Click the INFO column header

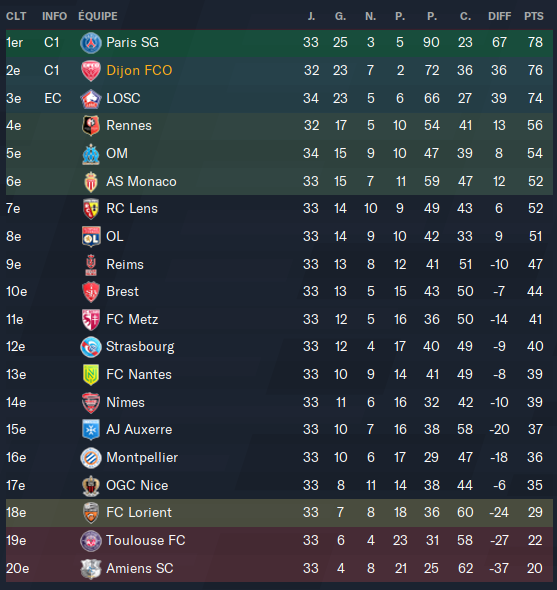tap(55, 16)
